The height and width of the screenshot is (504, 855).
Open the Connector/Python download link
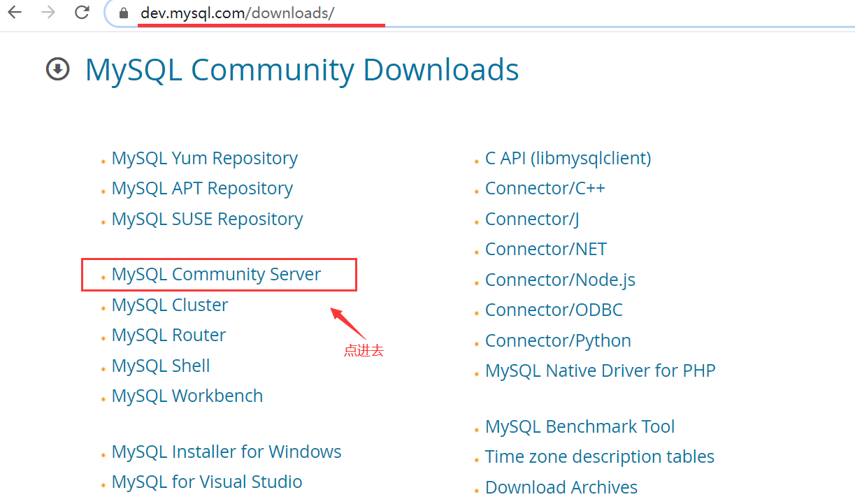[557, 340]
